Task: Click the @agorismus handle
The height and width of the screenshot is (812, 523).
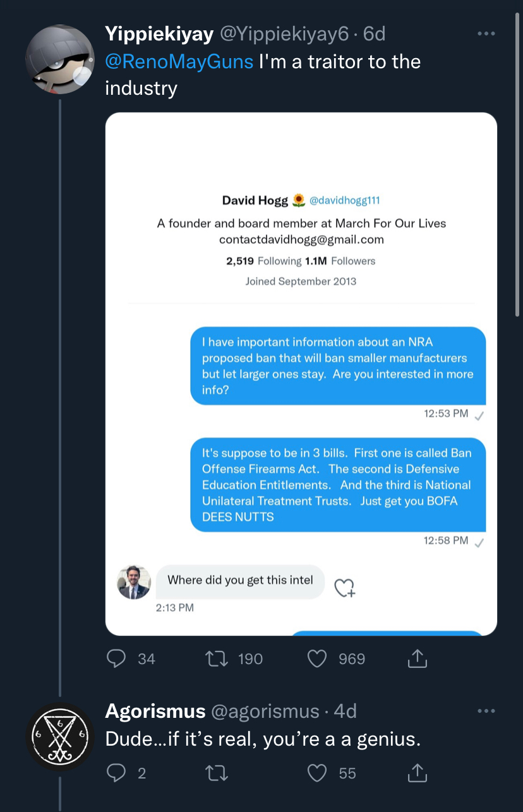Action: click(x=265, y=711)
